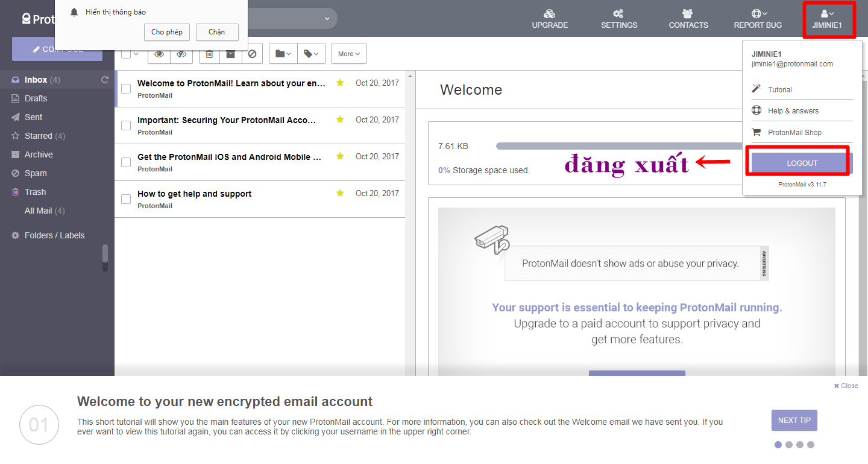Screen dimensions: 868x464
Task: Click the NEXT TIP button
Action: 794,421
